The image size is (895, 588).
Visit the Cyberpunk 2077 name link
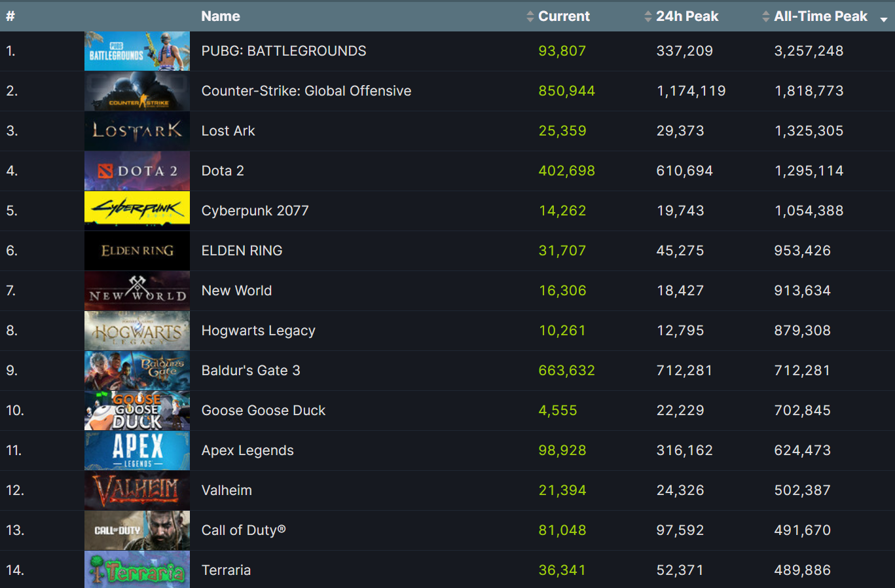[x=255, y=211]
